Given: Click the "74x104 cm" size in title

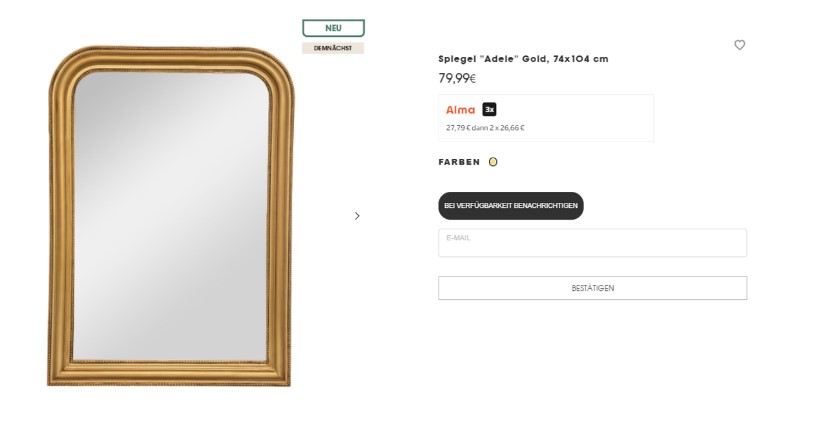Looking at the screenshot, I should tap(580, 59).
